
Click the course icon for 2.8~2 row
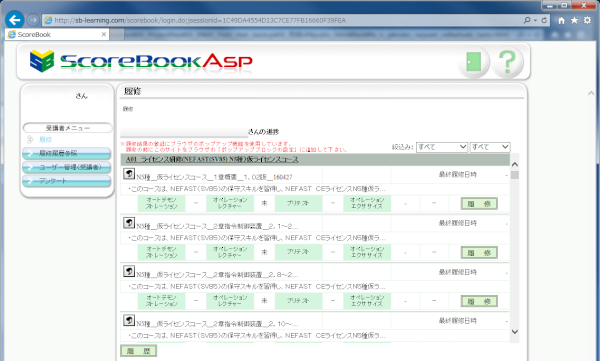(x=129, y=271)
